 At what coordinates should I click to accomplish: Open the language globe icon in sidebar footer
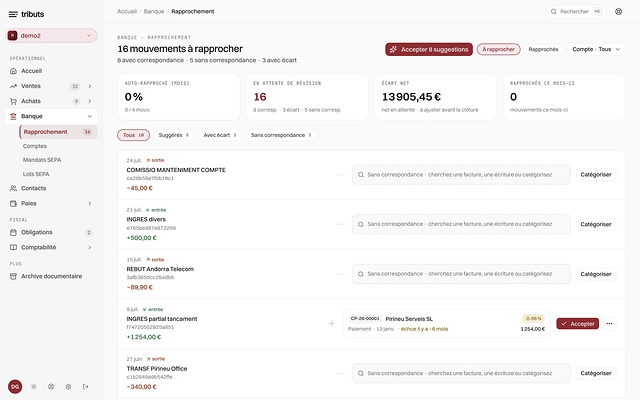pos(51,387)
